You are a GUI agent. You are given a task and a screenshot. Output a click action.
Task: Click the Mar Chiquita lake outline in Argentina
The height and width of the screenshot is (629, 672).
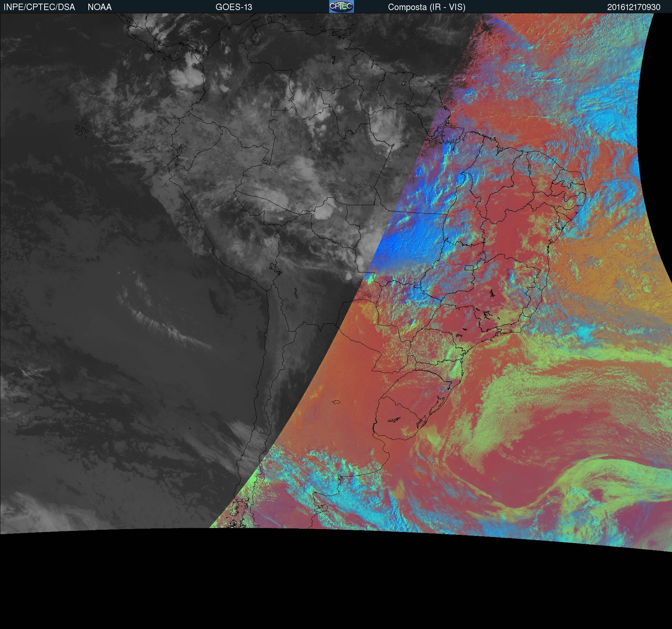pyautogui.click(x=336, y=402)
